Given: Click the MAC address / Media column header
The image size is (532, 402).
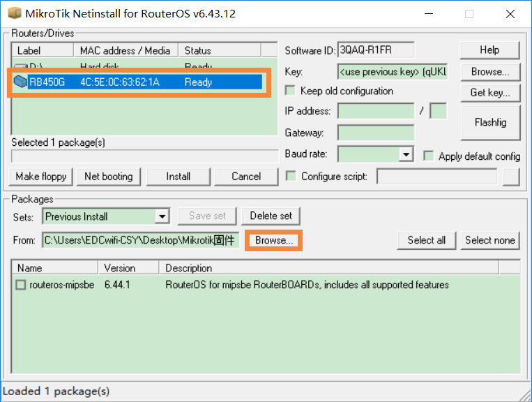Looking at the screenshot, I should (x=126, y=50).
